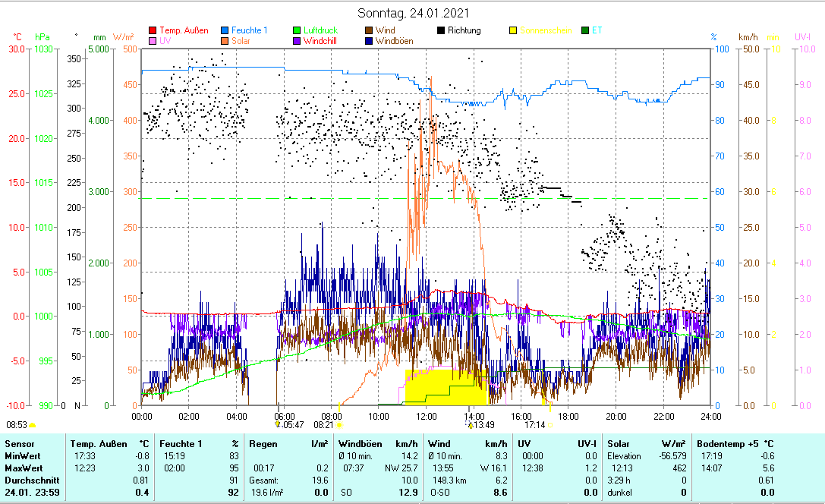The width and height of the screenshot is (825, 504).
Task: Click the 12:00 label on time axis
Action: 426,415
